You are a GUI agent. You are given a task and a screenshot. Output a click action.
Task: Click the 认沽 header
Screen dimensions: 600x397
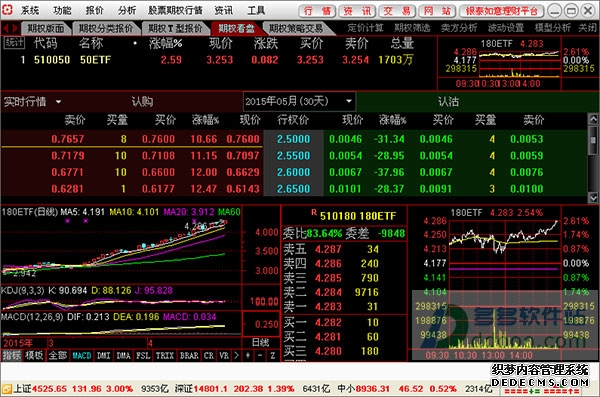click(x=448, y=101)
